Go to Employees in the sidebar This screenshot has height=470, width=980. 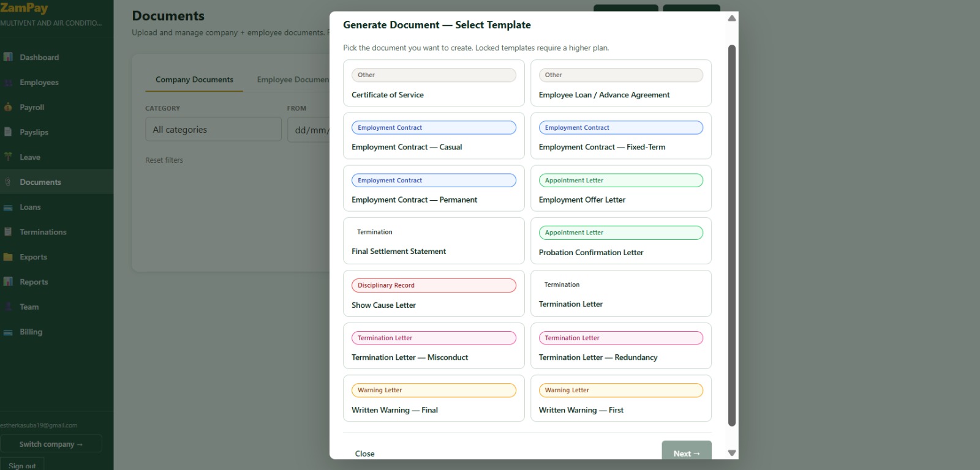[56, 82]
